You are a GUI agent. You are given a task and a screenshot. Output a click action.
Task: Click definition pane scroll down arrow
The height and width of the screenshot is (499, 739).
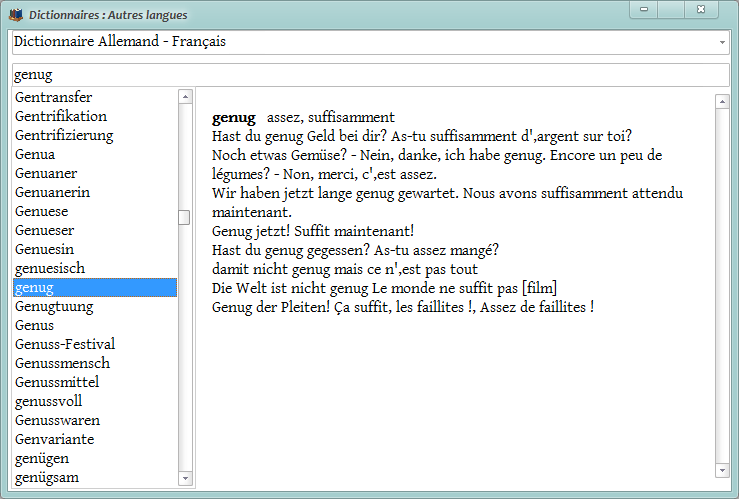tap(722, 470)
